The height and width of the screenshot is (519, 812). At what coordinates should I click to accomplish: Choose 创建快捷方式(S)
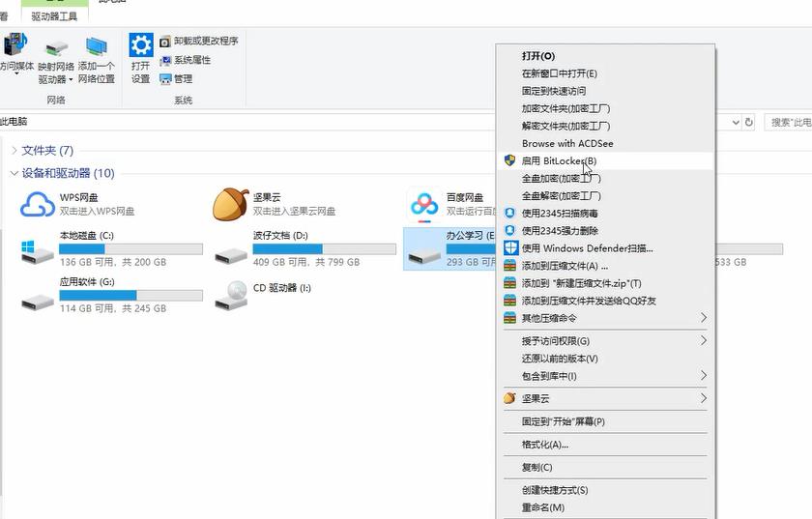606,490
